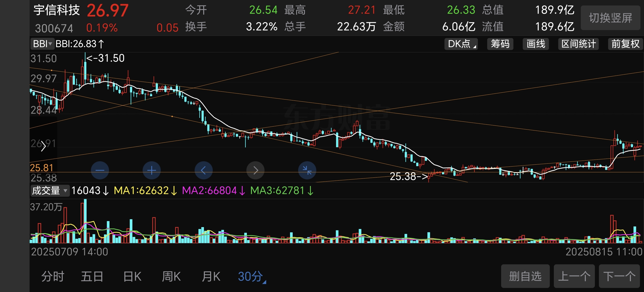Viewport: 644px width, 292px height.
Task: Select 周K tab
Action: (171, 276)
